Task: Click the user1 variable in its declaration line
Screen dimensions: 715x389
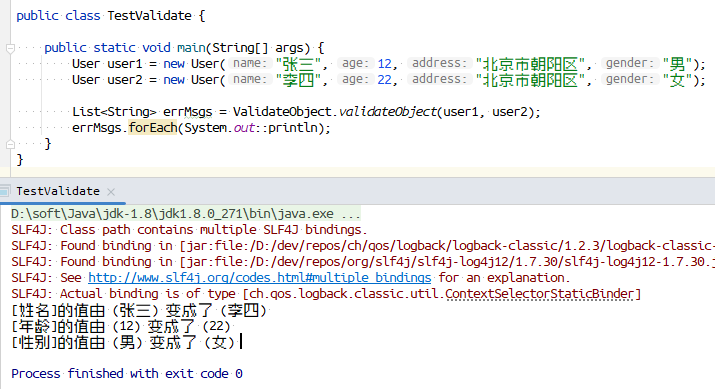Action: (x=125, y=64)
